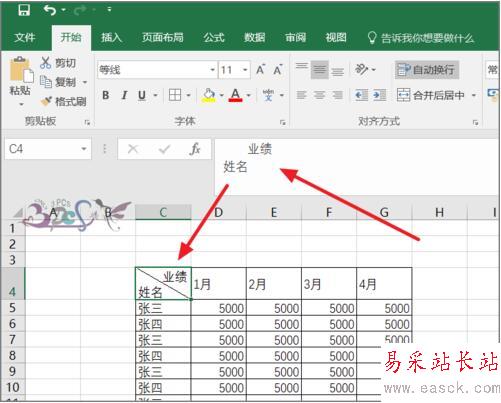Center text horizontally
This screenshot has width=501, height=403.
(x=320, y=95)
